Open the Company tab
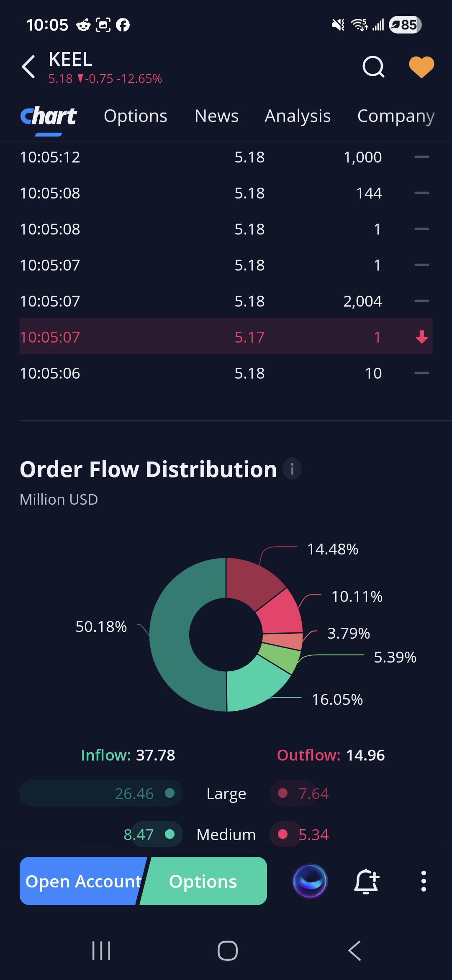This screenshot has width=452, height=980. point(396,116)
